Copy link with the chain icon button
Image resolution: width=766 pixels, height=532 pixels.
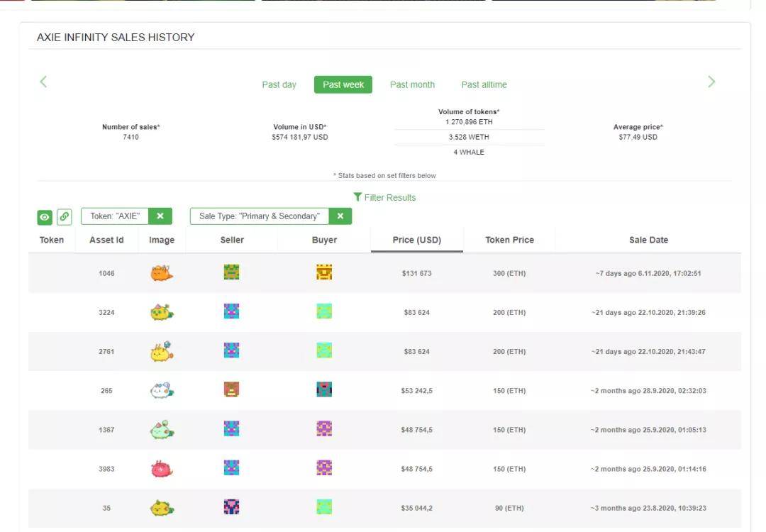[x=64, y=217]
